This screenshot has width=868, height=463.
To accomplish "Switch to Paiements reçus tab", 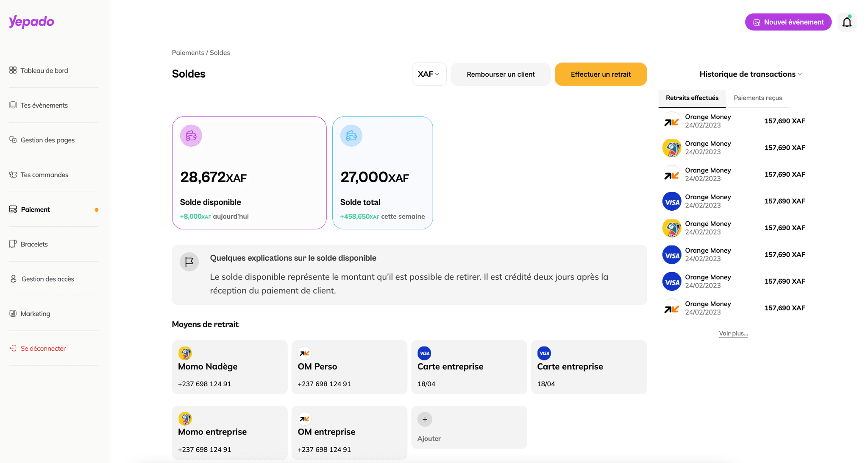I will tap(758, 98).
